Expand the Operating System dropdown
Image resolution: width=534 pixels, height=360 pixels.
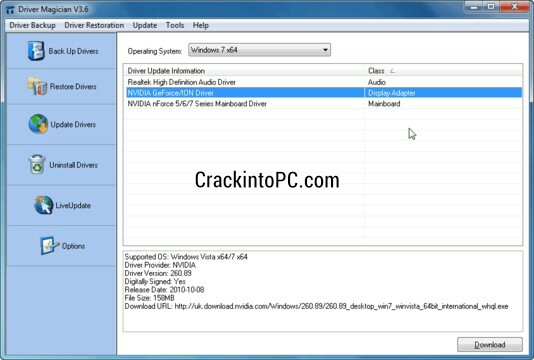[259, 50]
